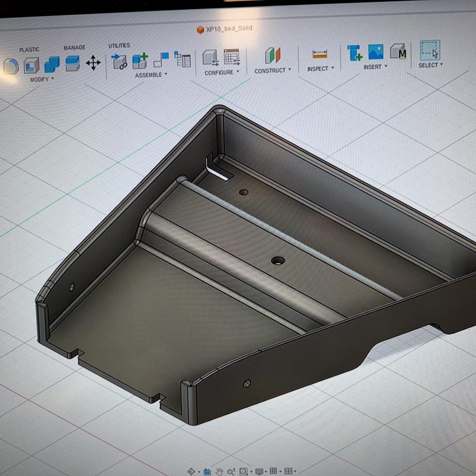Open the Grid and Snaps settings
The width and height of the screenshot is (476, 476).
[x=274, y=471]
